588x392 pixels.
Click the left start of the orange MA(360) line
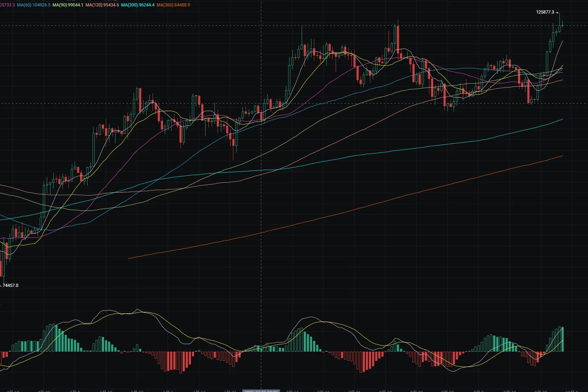click(x=129, y=258)
